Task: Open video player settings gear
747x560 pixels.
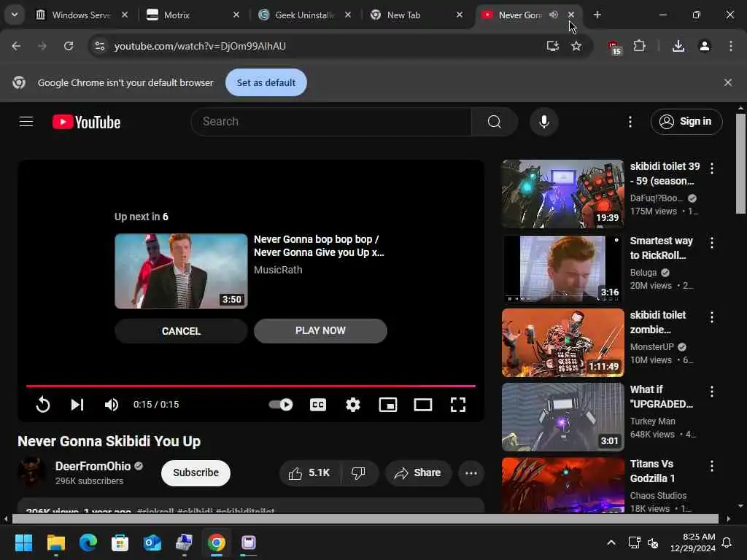Action: click(x=353, y=405)
